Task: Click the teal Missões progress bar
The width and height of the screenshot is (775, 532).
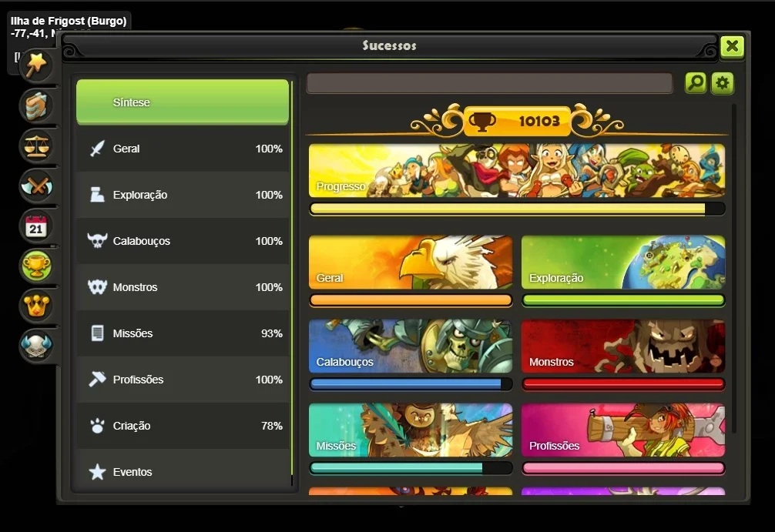Action: coord(411,468)
